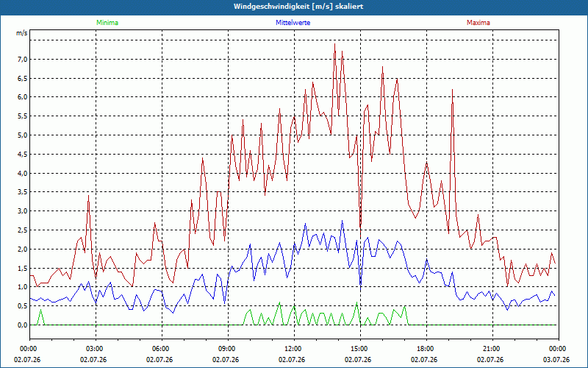Select the 21:00 time axis label

coord(492,349)
